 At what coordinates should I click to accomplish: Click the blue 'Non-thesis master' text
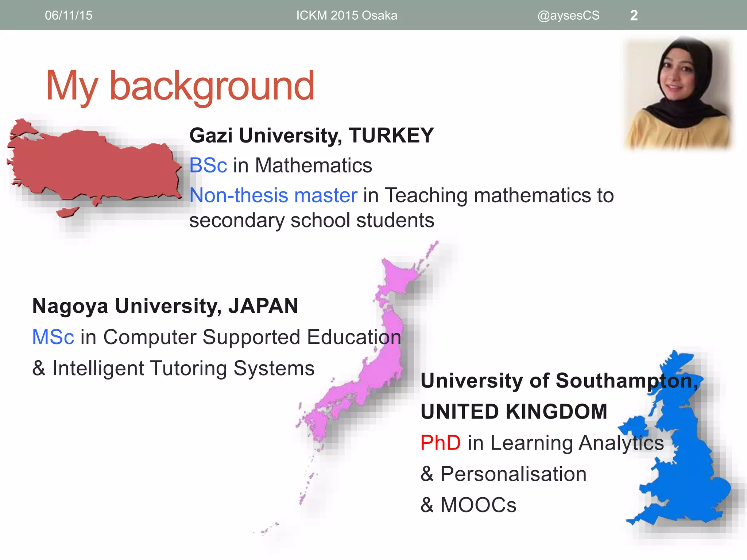tap(273, 195)
